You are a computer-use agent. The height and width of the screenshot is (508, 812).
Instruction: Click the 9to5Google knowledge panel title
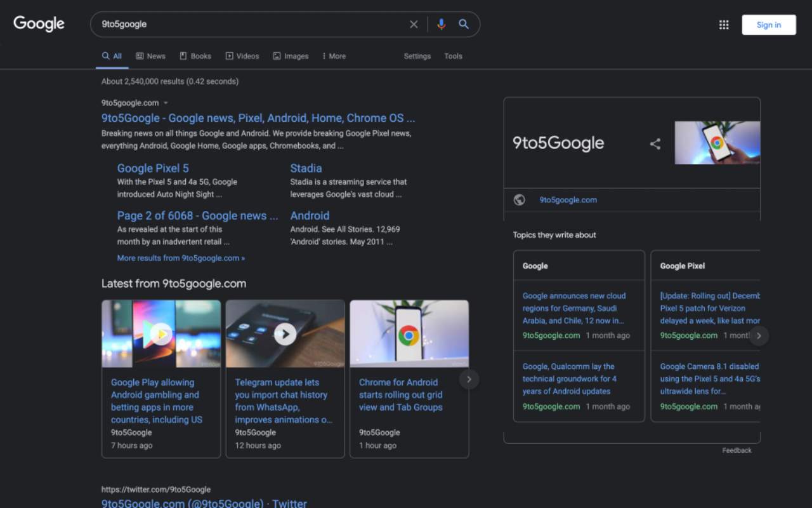coord(558,143)
